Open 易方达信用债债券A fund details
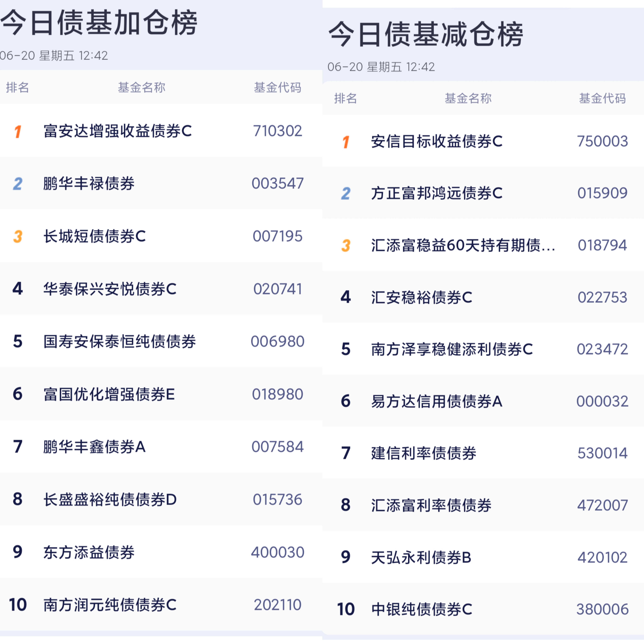 point(483,401)
